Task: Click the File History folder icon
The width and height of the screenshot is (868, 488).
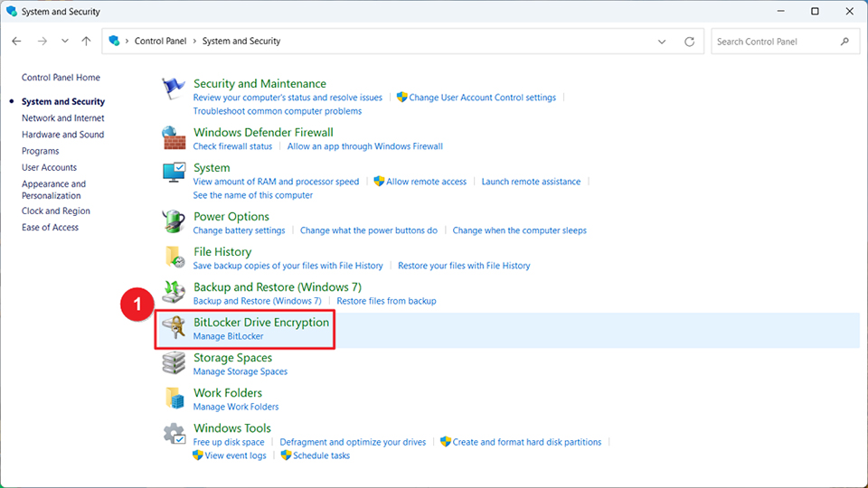Action: point(174,257)
